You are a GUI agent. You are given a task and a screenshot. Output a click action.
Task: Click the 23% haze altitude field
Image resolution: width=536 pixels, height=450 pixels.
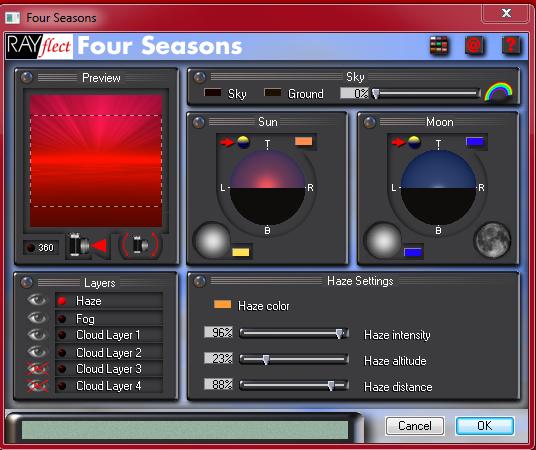[218, 358]
